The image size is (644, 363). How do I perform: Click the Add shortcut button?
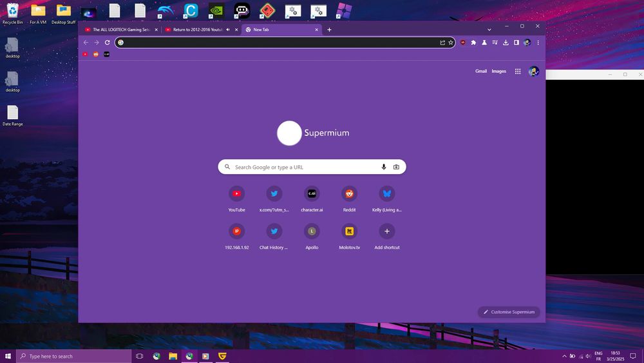point(387,236)
